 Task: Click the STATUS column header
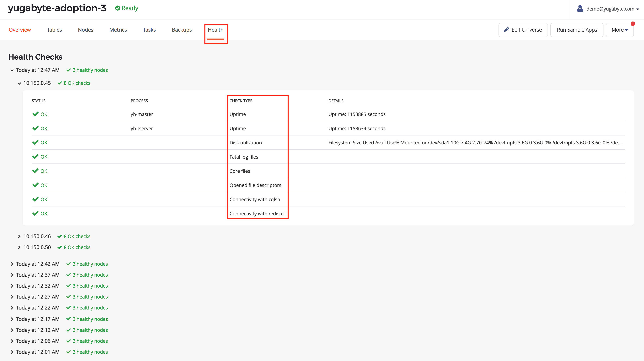point(39,101)
